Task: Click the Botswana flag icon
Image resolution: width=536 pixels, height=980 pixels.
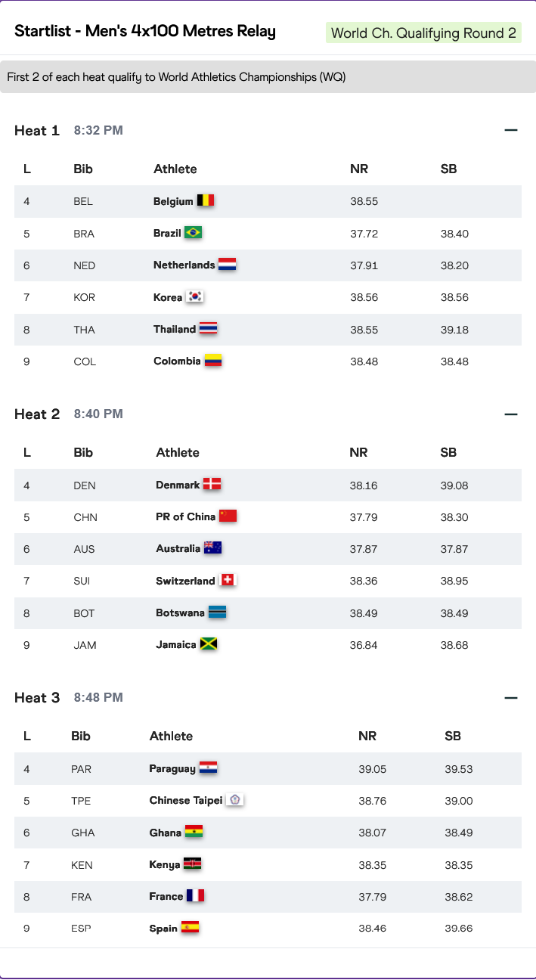Action: 217,612
